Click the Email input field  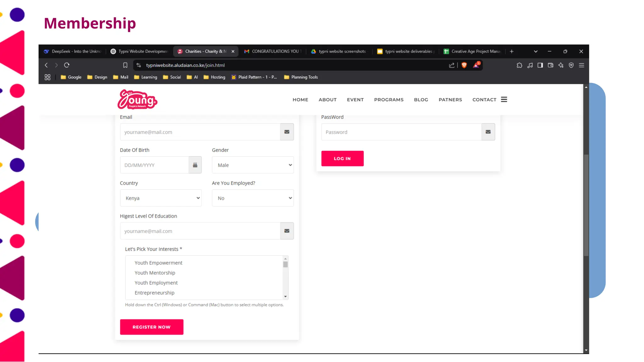(x=200, y=132)
